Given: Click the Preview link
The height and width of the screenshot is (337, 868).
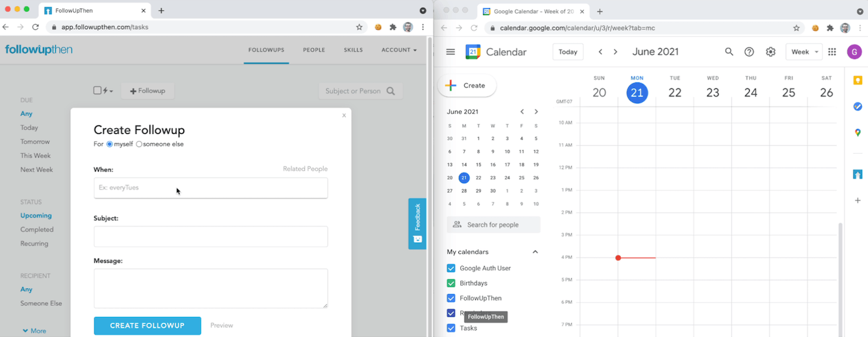Looking at the screenshot, I should (x=221, y=325).
